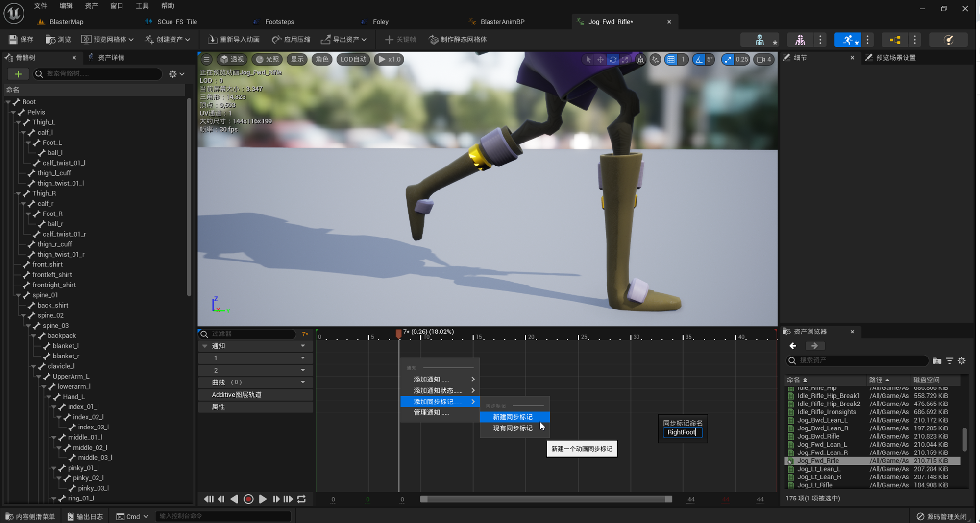Screen dimensions: 980x523
Task: Click the surface snapping icon
Action: pos(655,59)
